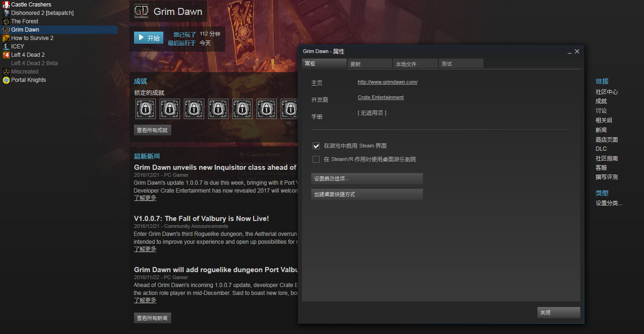Image resolution: width=644 pixels, height=334 pixels.
Task: Open 讨论 link
Action: [601, 111]
